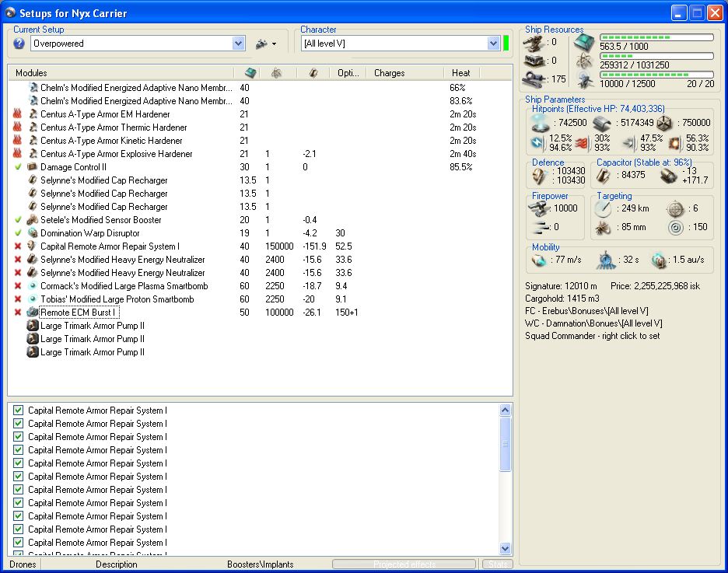Click the CPU usage bar above 563.5 / 1000

(x=656, y=37)
